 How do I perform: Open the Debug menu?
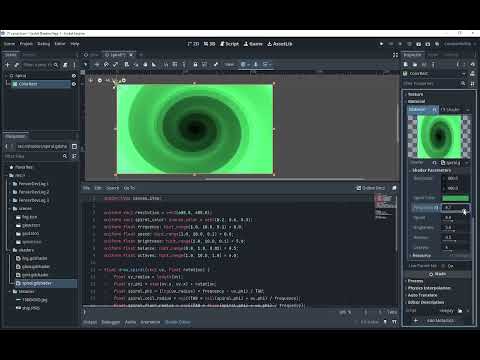(x=43, y=44)
